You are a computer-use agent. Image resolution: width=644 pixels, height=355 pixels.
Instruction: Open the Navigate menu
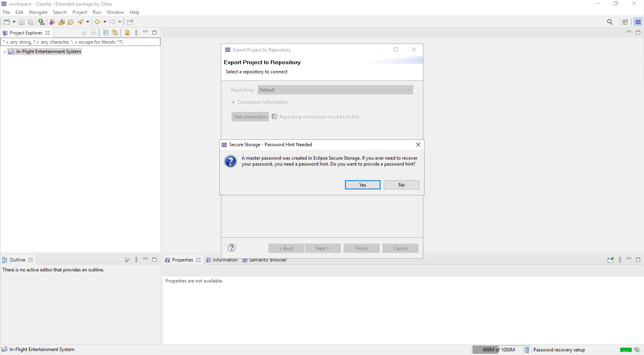coord(38,12)
